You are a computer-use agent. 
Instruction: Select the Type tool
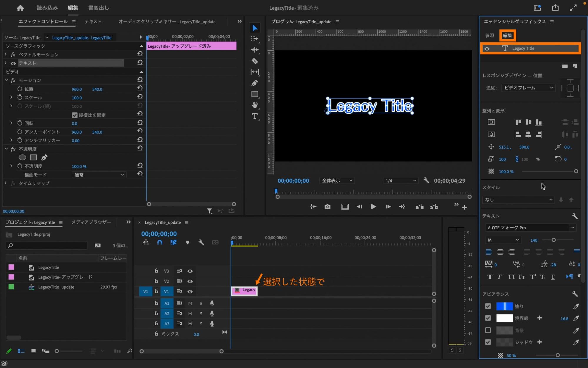pyautogui.click(x=255, y=116)
